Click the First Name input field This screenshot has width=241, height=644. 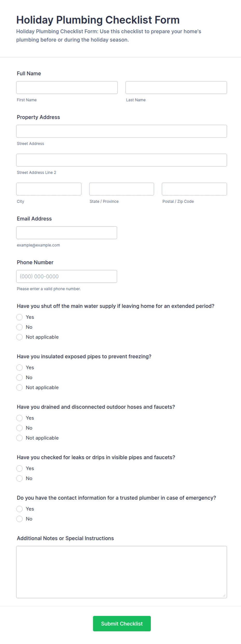click(x=67, y=88)
